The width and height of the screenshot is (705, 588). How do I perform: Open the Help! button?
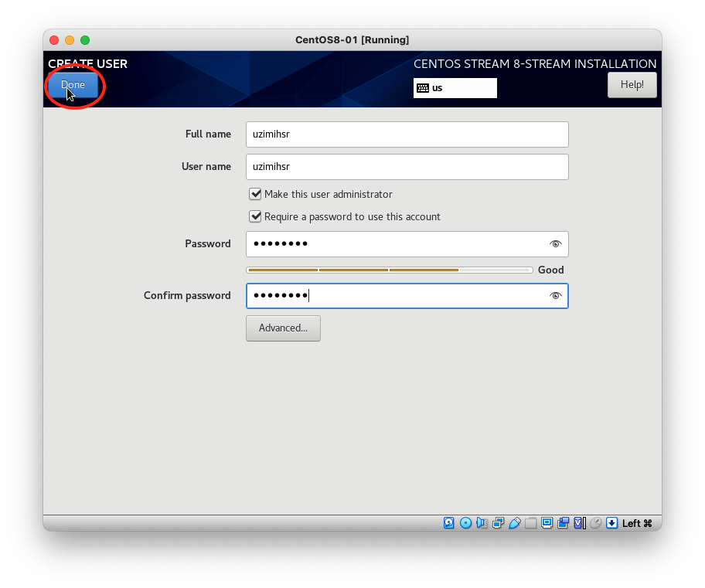632,85
